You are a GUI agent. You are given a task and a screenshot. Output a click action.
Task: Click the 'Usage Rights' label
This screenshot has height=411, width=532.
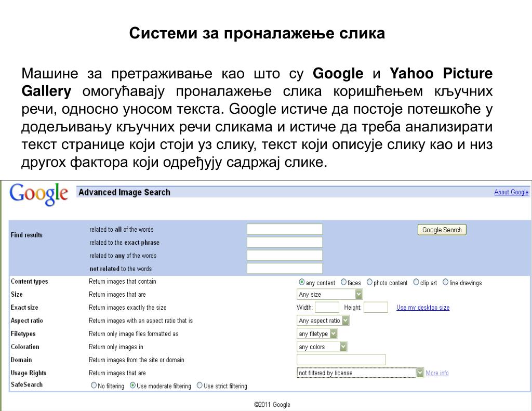28,373
